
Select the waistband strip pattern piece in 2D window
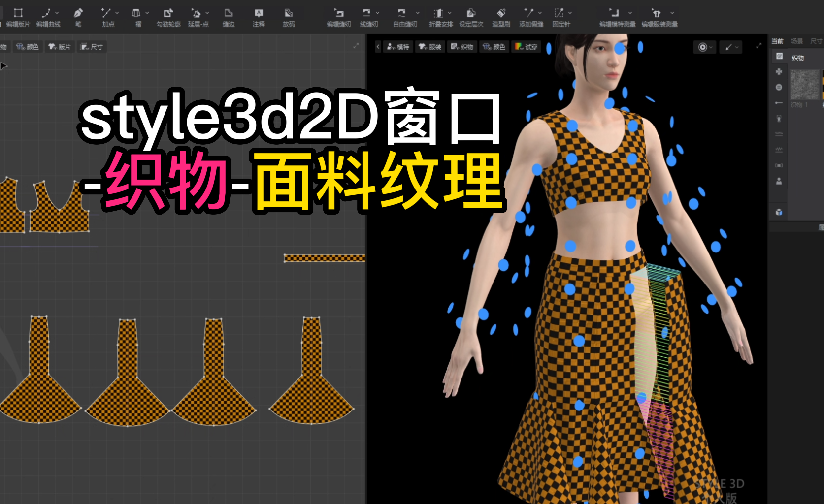[325, 258]
